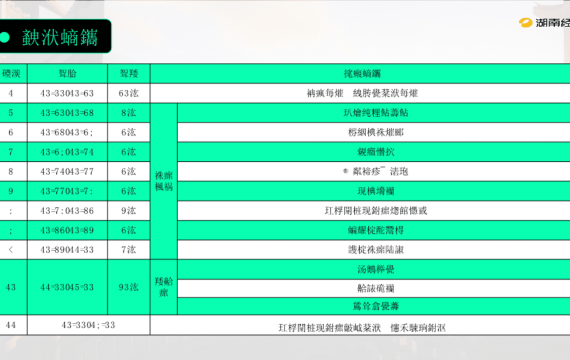Screen dimensions: 570x360
Task: Click the duration cell starting with "93"
Action: pos(129,287)
